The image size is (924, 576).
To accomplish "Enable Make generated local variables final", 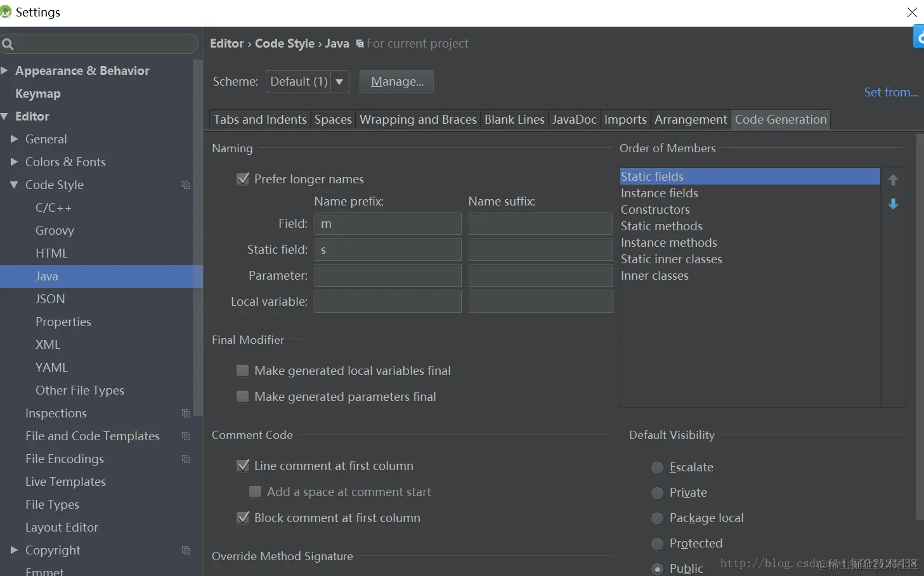I will 242,370.
